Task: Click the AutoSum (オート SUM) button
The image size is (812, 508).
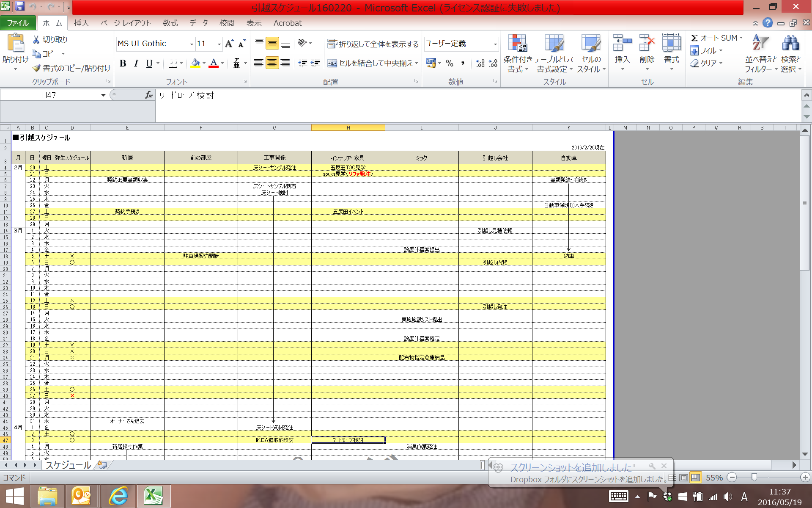Action: (716, 38)
